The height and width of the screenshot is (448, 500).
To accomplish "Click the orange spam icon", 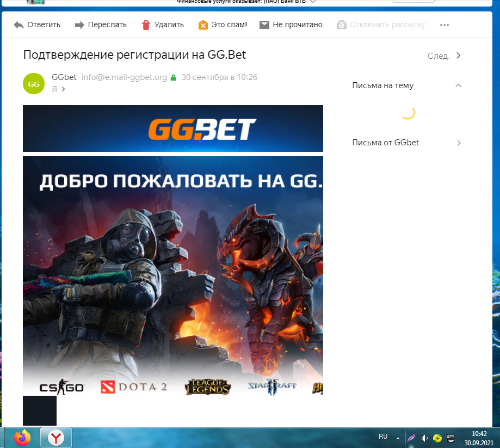I will [203, 25].
